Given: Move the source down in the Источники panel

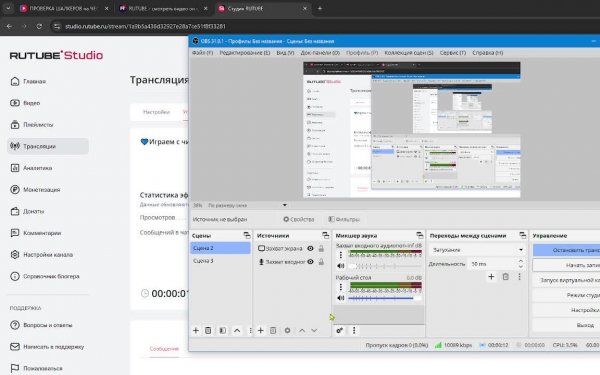Looking at the screenshot, I should [314, 330].
